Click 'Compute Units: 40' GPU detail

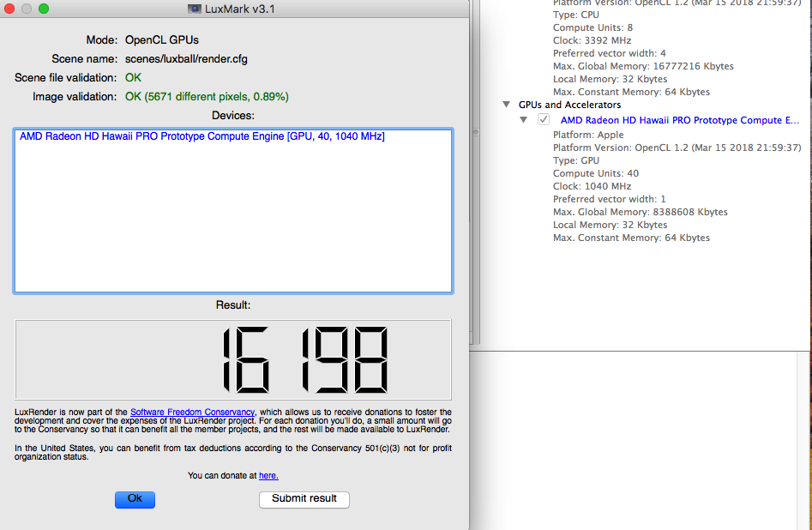pyautogui.click(x=596, y=173)
